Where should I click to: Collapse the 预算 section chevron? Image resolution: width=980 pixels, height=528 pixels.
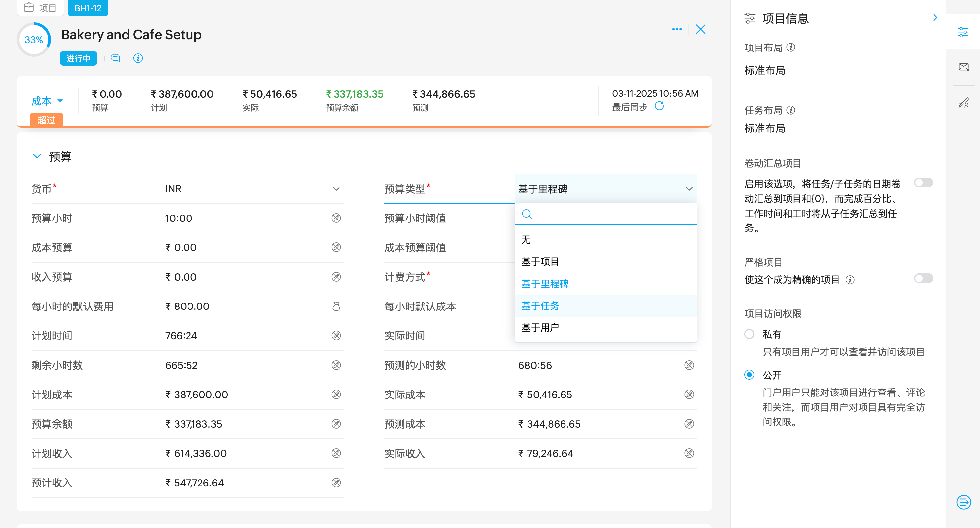[37, 156]
